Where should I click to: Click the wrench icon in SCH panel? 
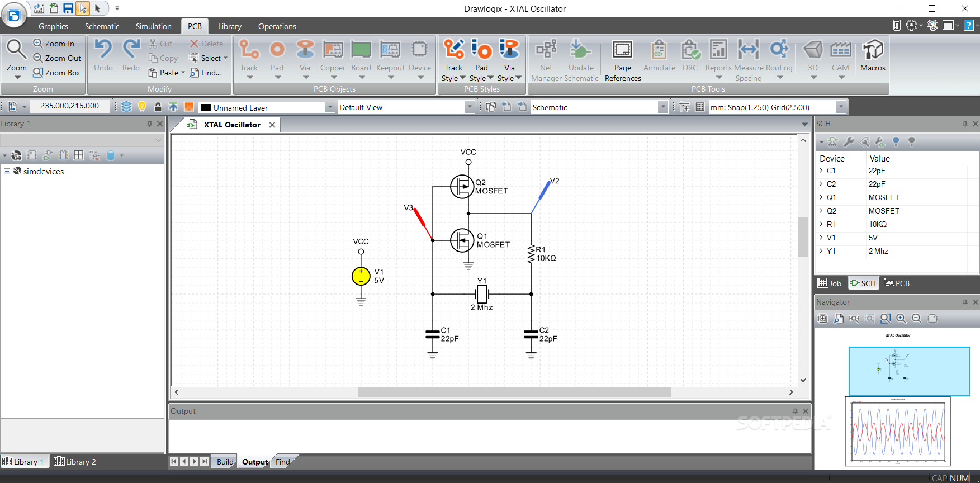coord(849,142)
